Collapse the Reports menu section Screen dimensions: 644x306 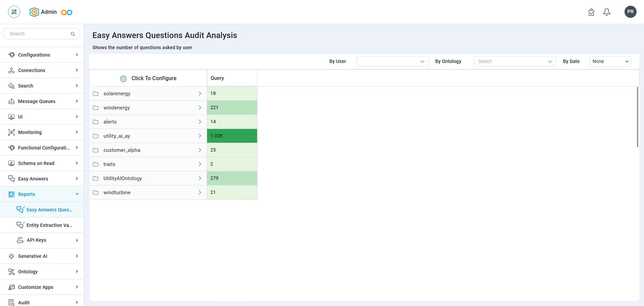(x=77, y=194)
